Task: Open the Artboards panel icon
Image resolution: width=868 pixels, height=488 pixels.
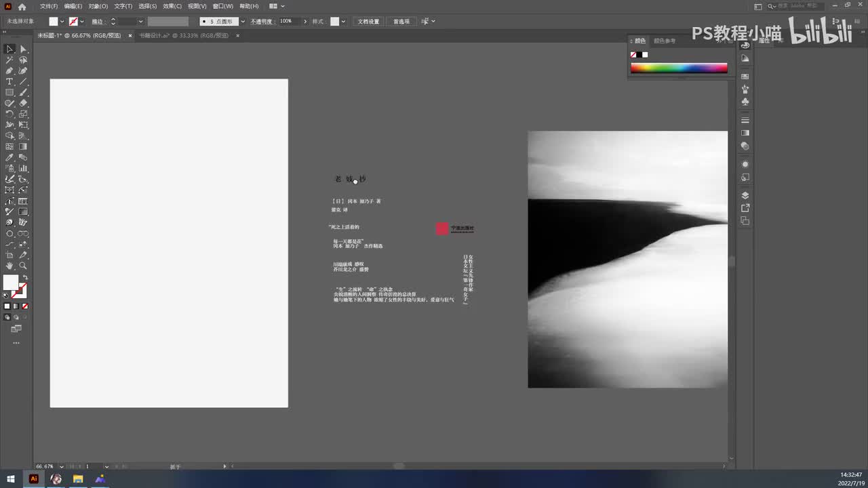Action: [x=745, y=221]
